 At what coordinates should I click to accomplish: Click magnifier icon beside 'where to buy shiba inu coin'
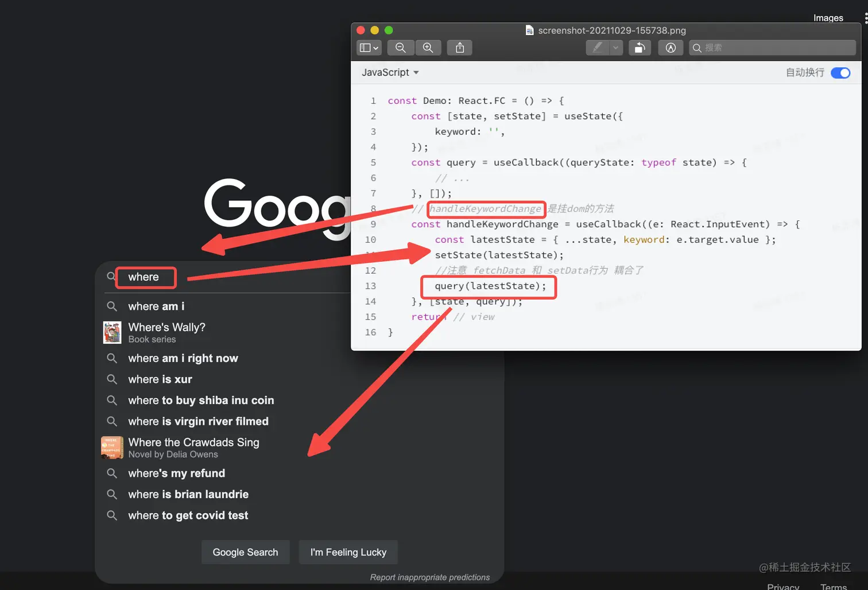point(112,401)
